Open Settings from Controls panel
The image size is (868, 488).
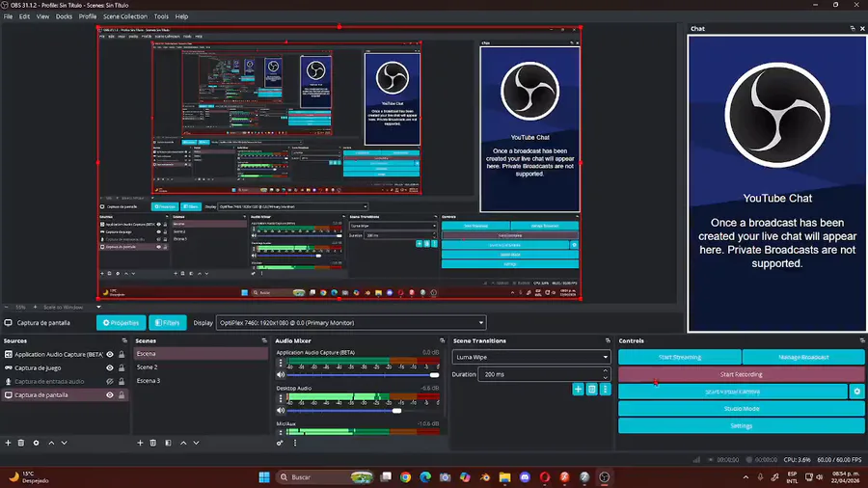pyautogui.click(x=742, y=425)
